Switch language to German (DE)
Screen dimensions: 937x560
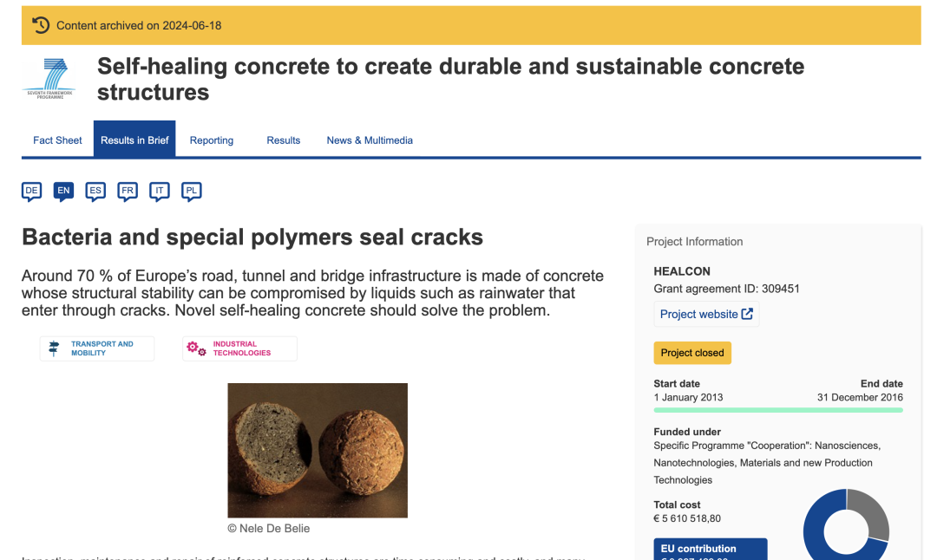pos(32,191)
